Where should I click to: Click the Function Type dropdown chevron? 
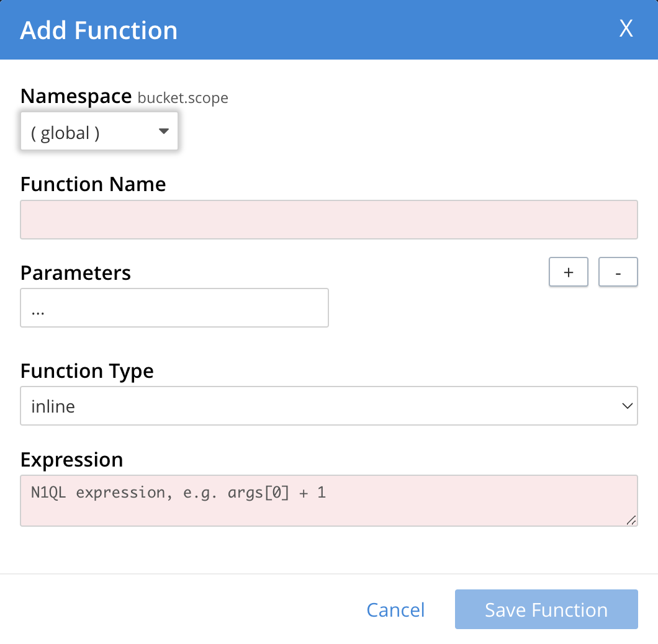point(629,406)
